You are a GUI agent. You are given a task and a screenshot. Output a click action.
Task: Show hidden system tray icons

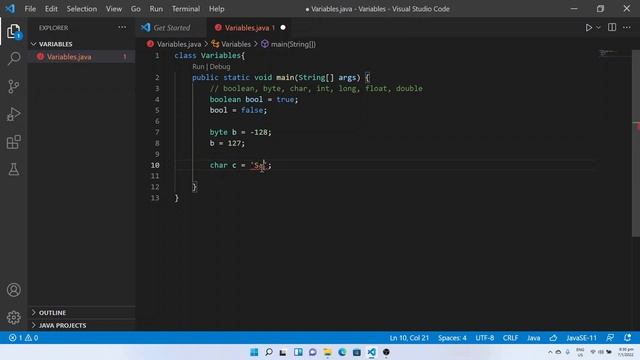550,352
